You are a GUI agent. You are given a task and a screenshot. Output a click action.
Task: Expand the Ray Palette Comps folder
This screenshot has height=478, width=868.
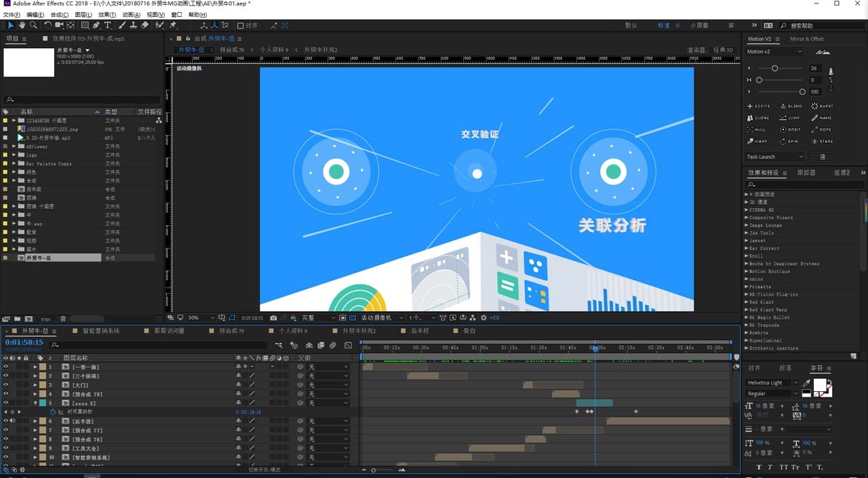click(14, 163)
